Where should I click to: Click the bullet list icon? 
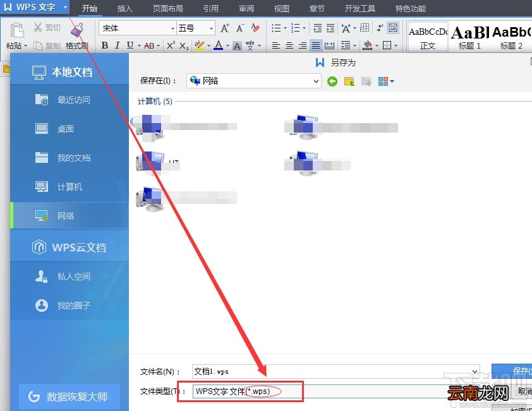click(x=276, y=28)
